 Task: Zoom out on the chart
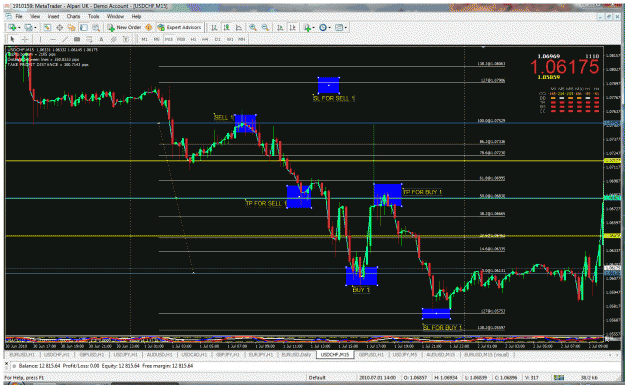click(265, 28)
